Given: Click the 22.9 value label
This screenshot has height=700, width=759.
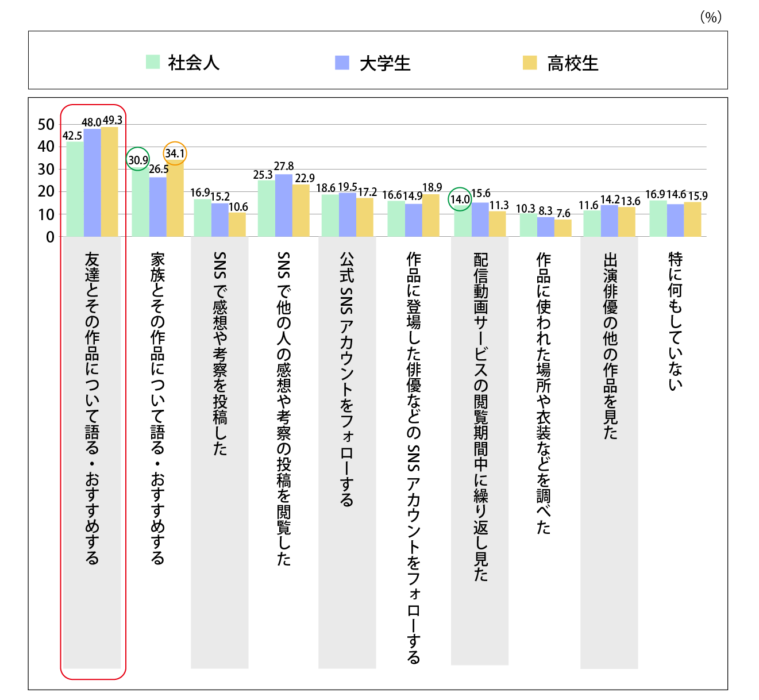Looking at the screenshot, I should 305,178.
